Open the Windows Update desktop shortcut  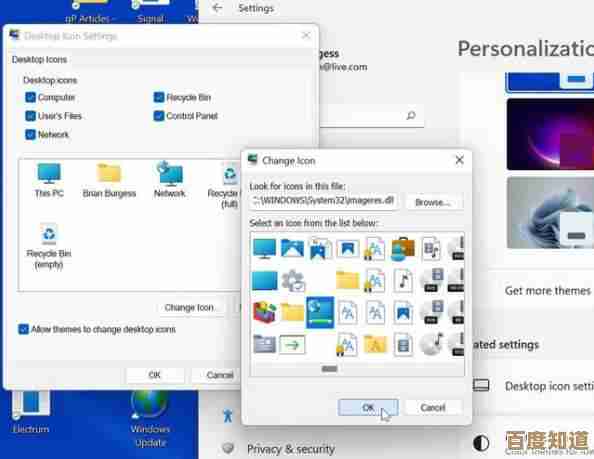[x=150, y=419]
